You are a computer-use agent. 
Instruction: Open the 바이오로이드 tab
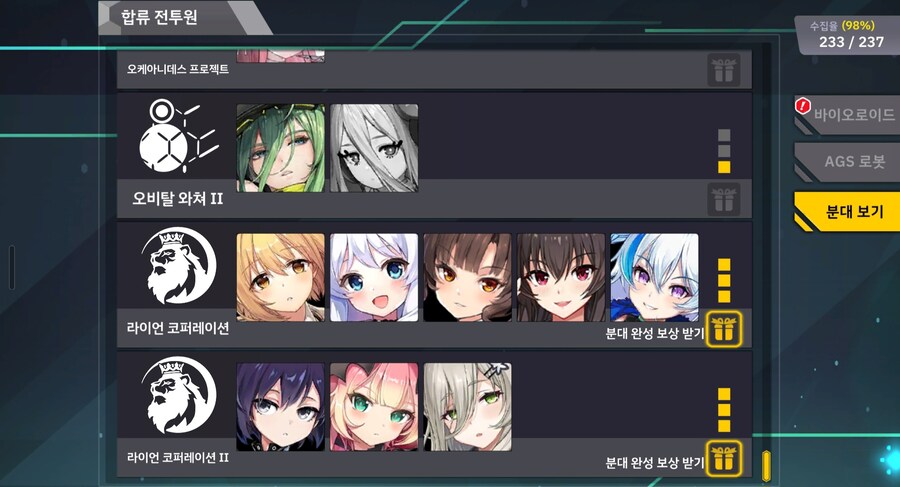pyautogui.click(x=848, y=114)
